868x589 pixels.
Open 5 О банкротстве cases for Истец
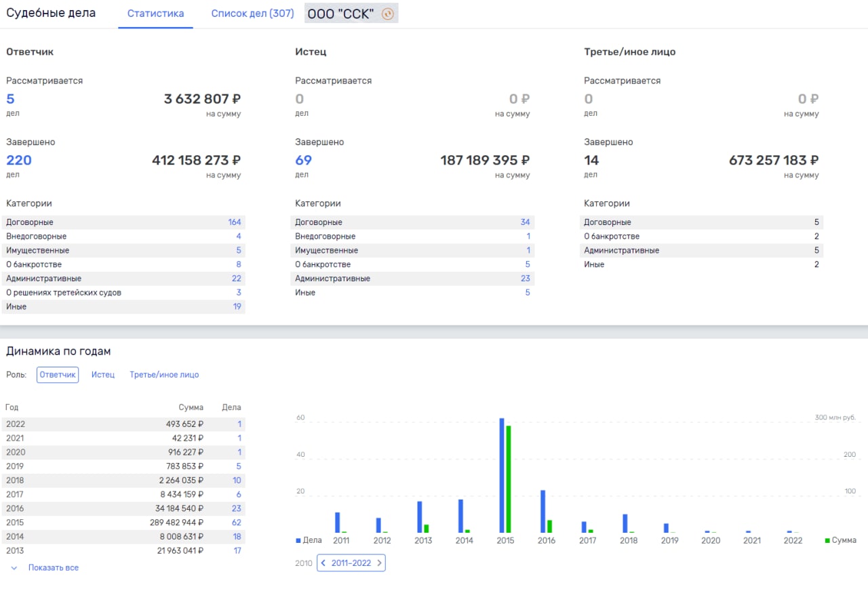[528, 264]
